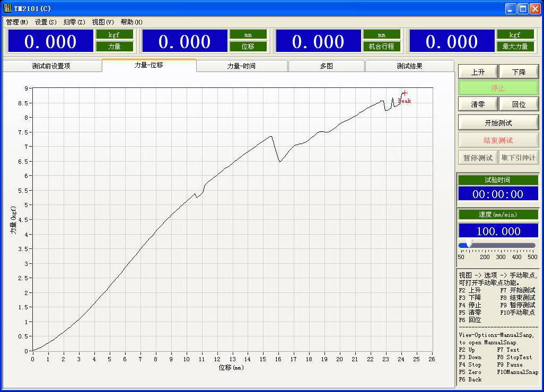The height and width of the screenshot is (392, 544).
Task: Switch to the 力量-时间 tab
Action: point(242,66)
